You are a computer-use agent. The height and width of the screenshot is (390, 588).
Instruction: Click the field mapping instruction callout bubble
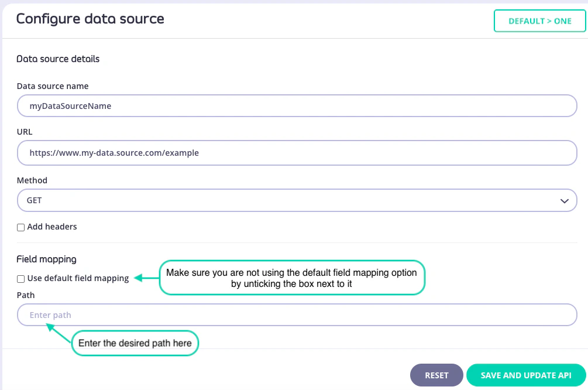click(292, 277)
